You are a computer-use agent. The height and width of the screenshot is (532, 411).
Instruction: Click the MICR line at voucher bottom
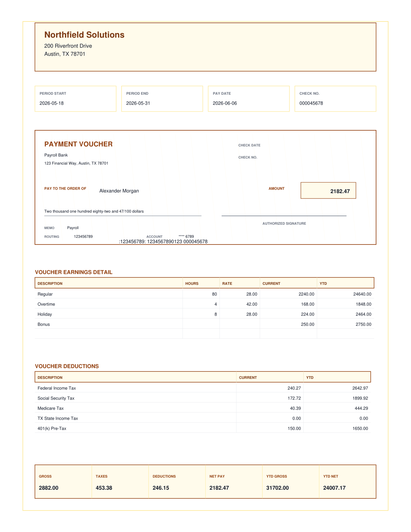tap(163, 242)
